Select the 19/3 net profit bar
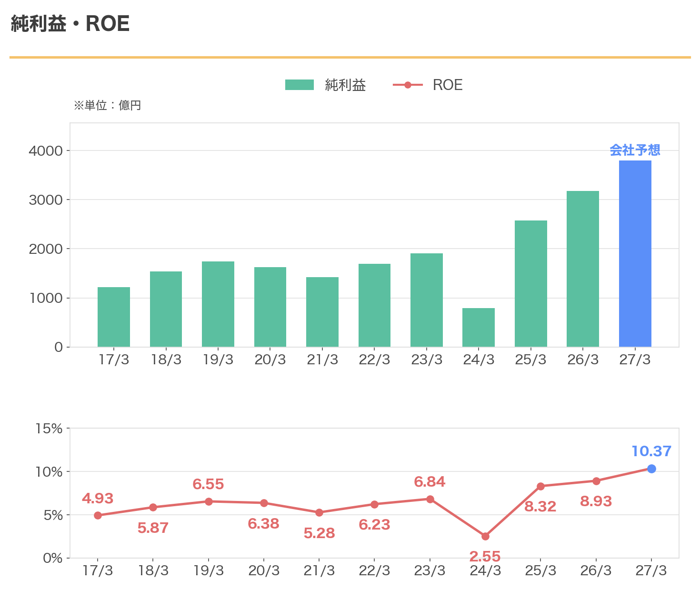The height and width of the screenshot is (600, 700). [x=218, y=304]
